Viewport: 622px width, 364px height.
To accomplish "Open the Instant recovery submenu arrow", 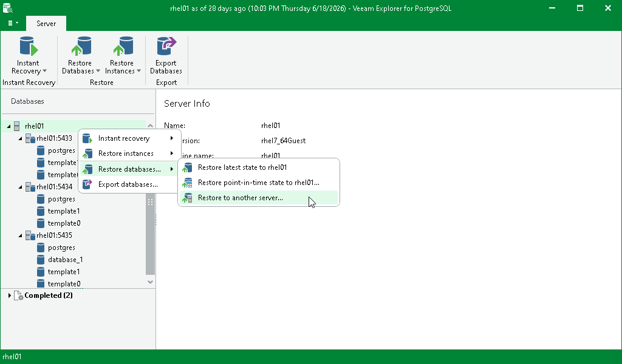I will 172,138.
